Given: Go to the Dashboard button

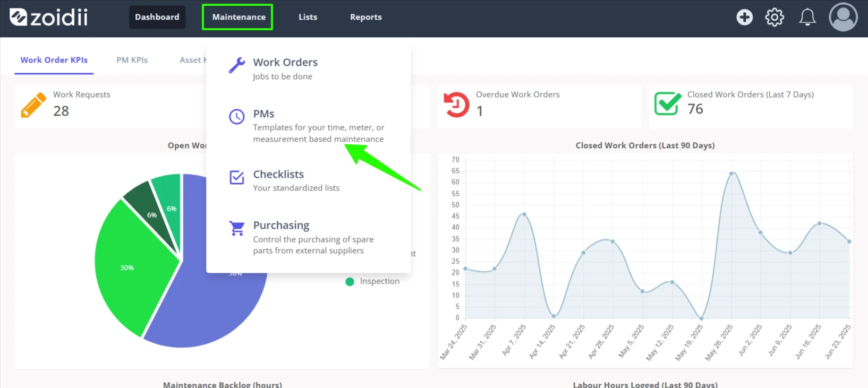Looking at the screenshot, I should pyautogui.click(x=157, y=17).
